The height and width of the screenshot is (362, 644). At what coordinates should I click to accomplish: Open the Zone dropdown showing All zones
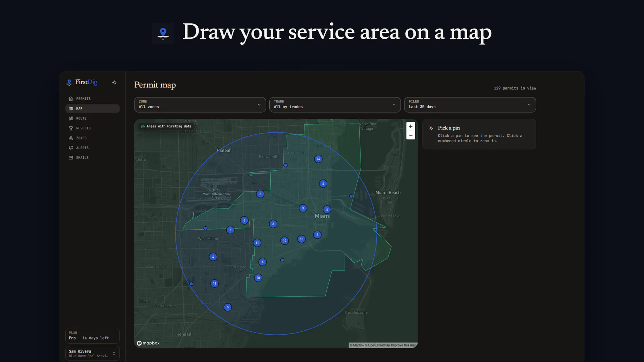point(200,105)
